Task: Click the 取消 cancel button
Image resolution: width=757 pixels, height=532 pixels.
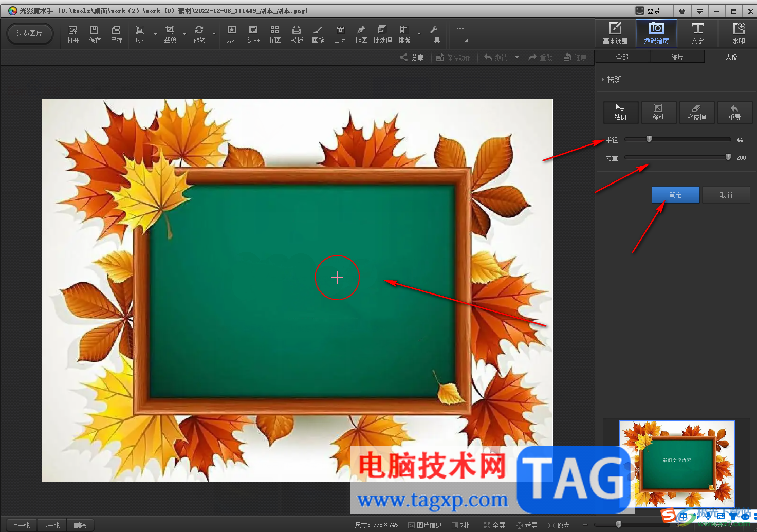Action: click(x=726, y=195)
